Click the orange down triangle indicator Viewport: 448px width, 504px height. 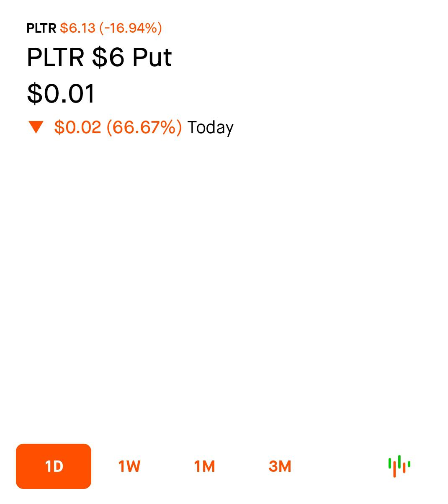coord(36,127)
